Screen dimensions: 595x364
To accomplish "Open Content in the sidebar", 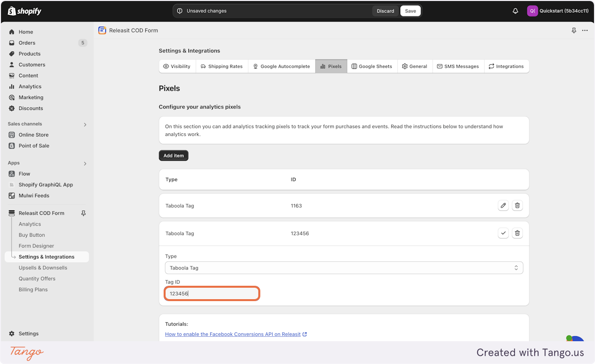I will [x=28, y=75].
